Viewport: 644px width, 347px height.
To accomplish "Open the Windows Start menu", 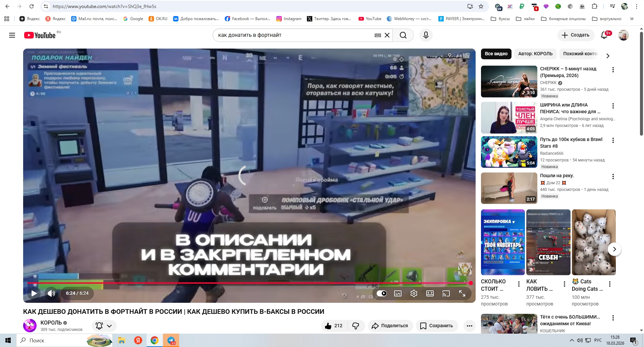I will (x=8, y=340).
